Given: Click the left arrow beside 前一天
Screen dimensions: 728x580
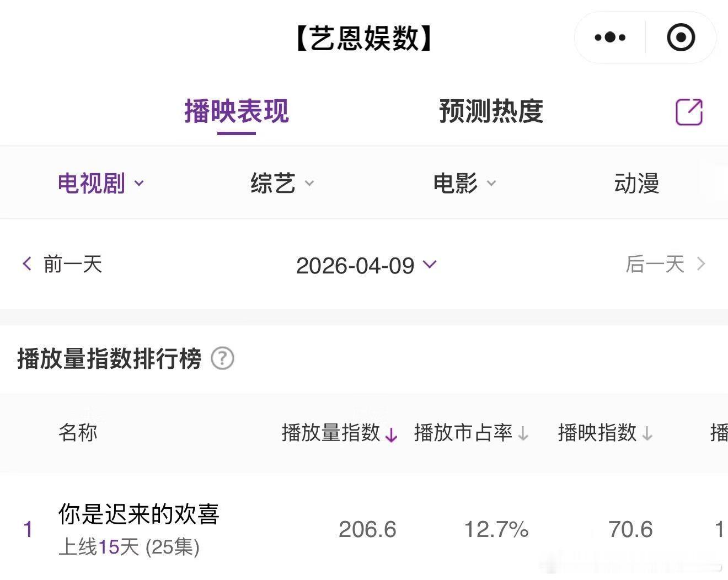Looking at the screenshot, I should click(x=26, y=264).
